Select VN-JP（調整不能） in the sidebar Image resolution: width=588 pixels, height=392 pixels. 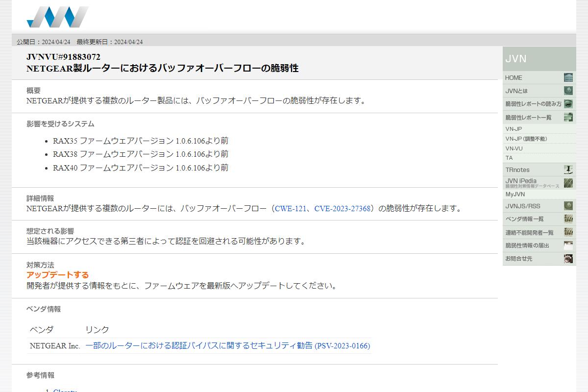coord(539,139)
